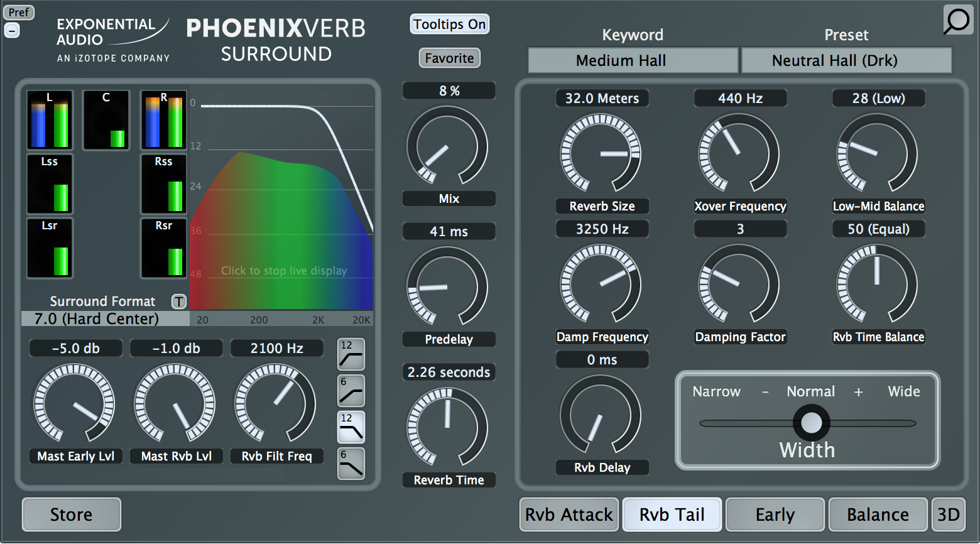Toggle the Tooltips On button
The image size is (980, 544).
(449, 24)
